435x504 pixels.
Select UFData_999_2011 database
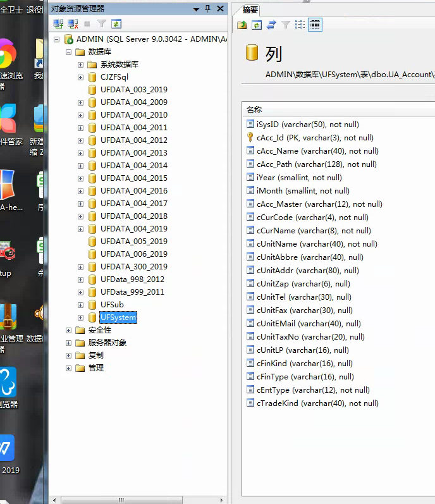click(x=132, y=292)
